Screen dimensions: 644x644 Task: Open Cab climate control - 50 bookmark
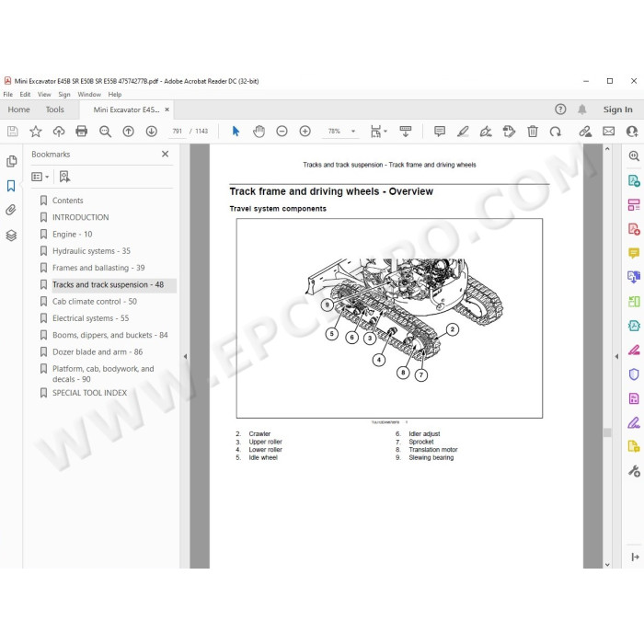click(95, 302)
